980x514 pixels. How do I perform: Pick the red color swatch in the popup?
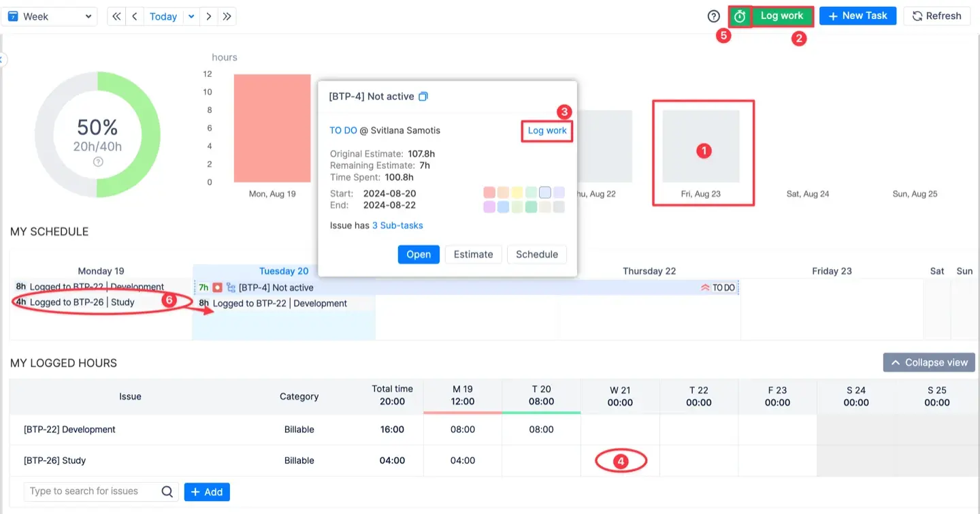tap(489, 192)
